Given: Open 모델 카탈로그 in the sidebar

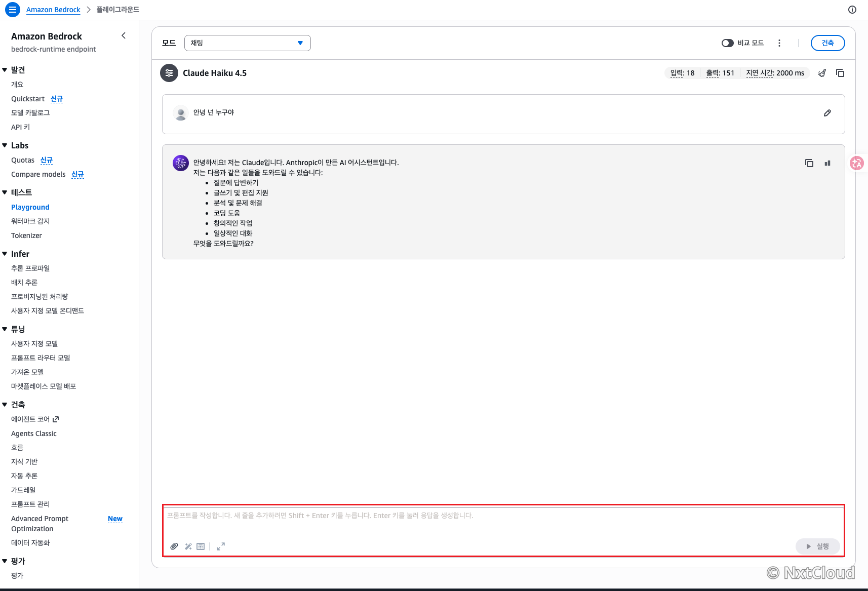Looking at the screenshot, I should [30, 113].
